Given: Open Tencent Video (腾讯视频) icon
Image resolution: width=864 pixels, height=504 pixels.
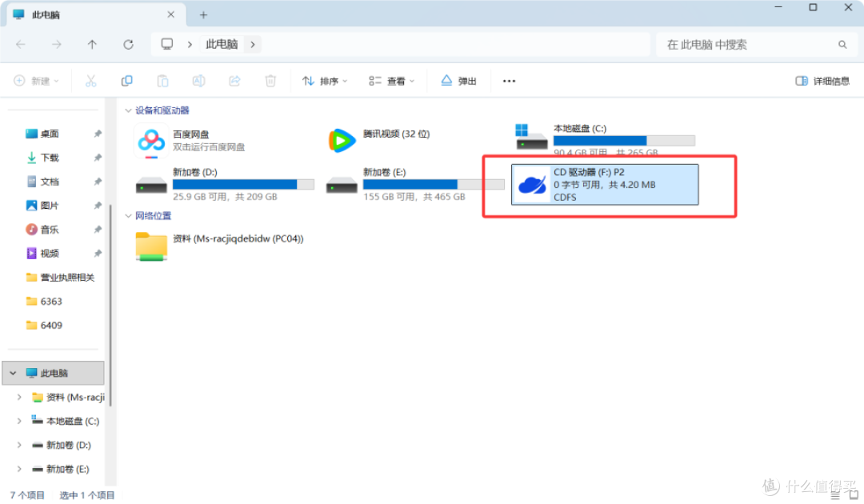Looking at the screenshot, I should click(342, 141).
